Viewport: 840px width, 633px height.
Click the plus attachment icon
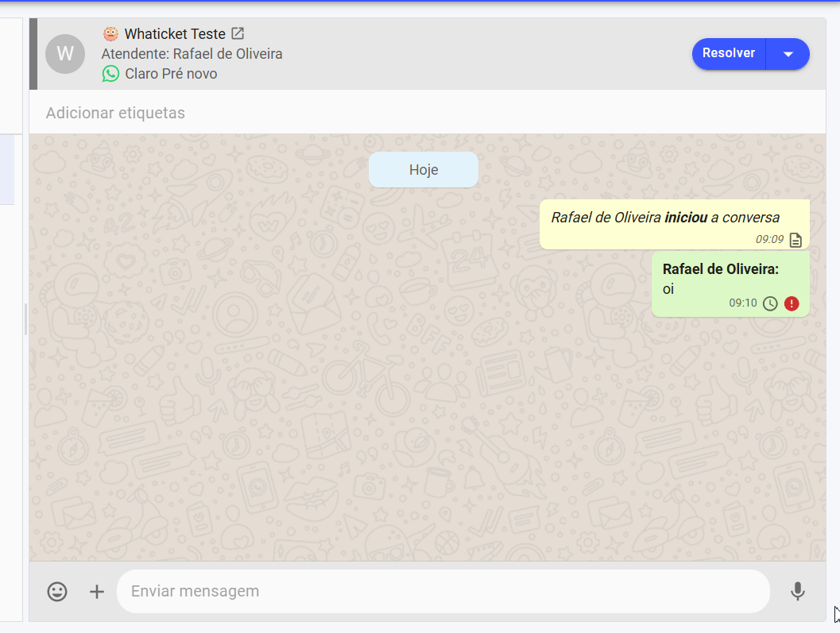pyautogui.click(x=96, y=591)
